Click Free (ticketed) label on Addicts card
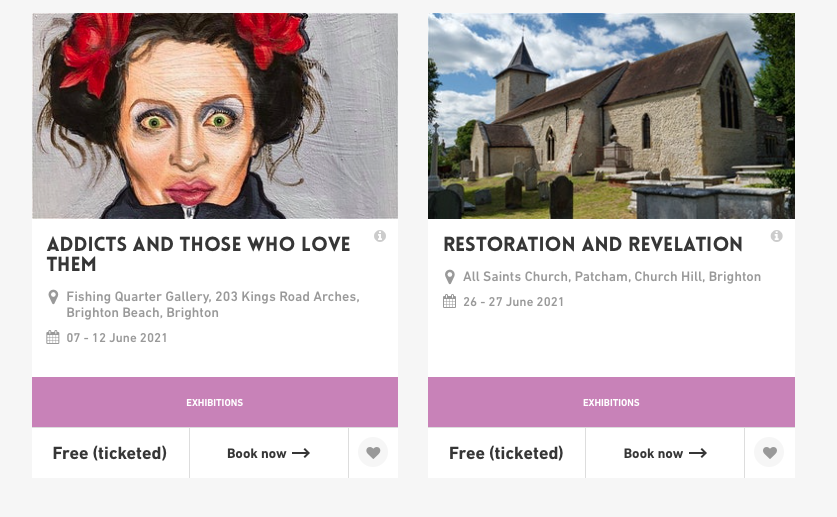The image size is (837, 517). click(x=110, y=453)
